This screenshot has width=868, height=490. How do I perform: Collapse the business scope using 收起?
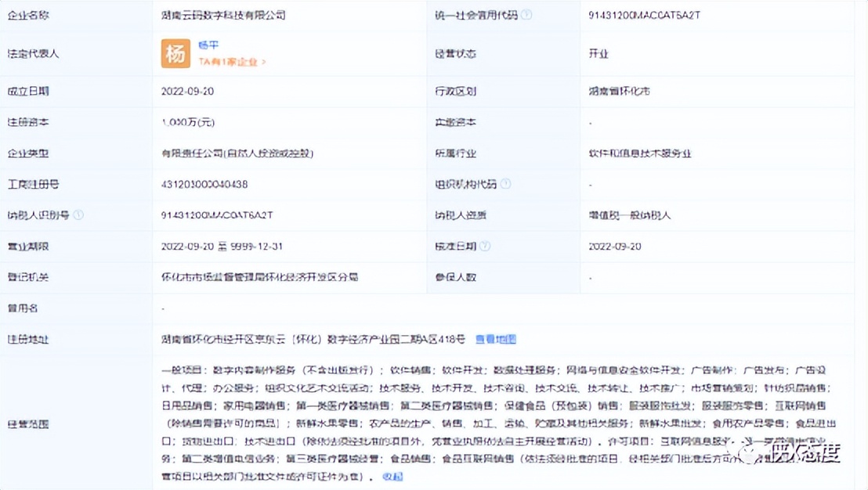pos(392,475)
